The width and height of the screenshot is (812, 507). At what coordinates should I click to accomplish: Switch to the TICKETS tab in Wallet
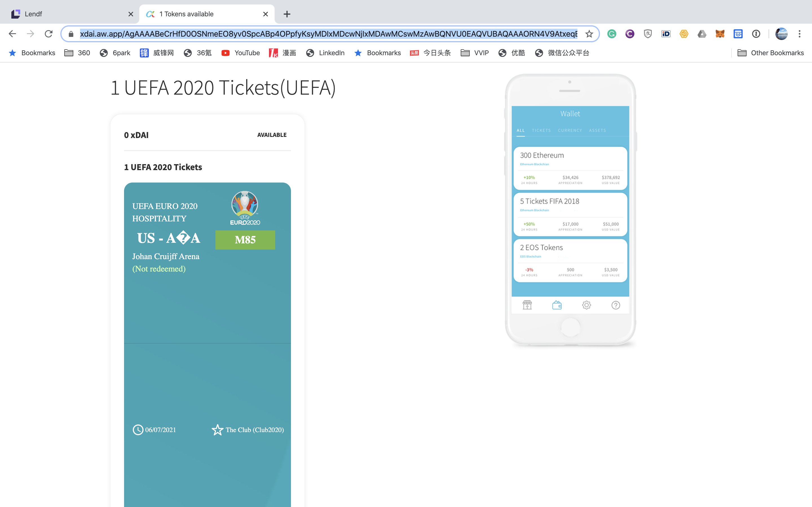click(x=541, y=130)
